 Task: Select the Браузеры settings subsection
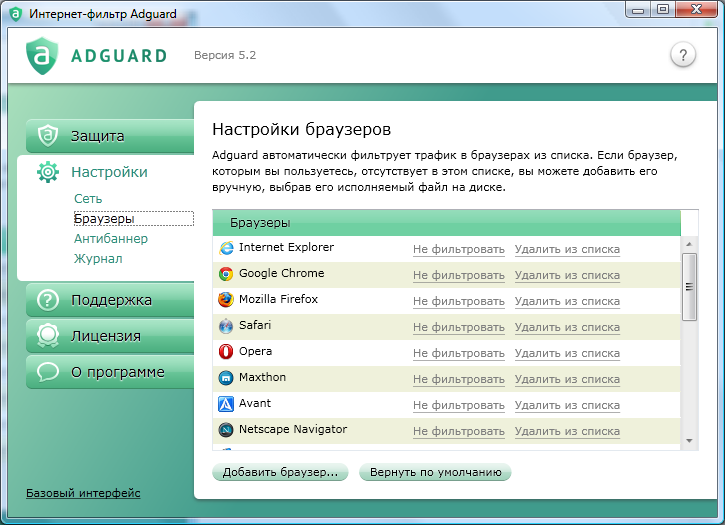134,218
